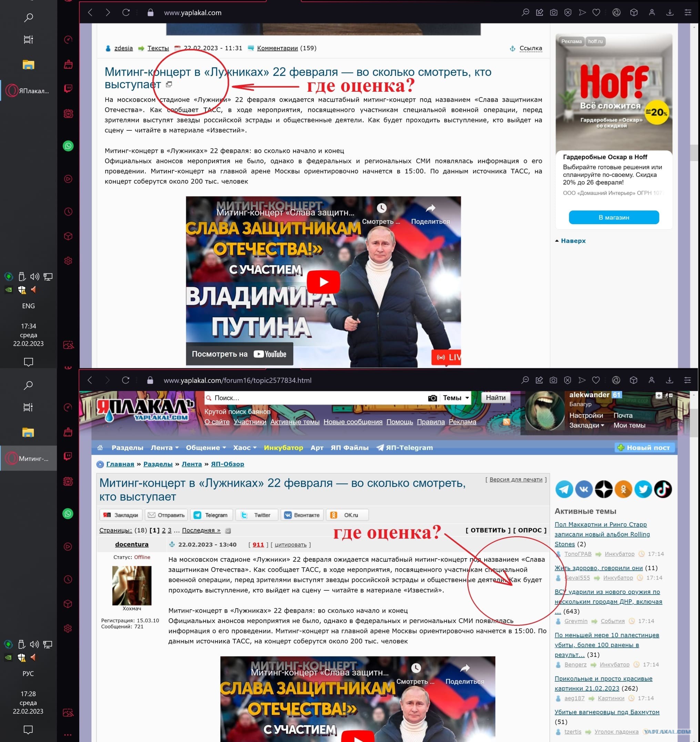
Task: Open the Twitch panel in the top Opera sidebar
Action: coord(68,89)
